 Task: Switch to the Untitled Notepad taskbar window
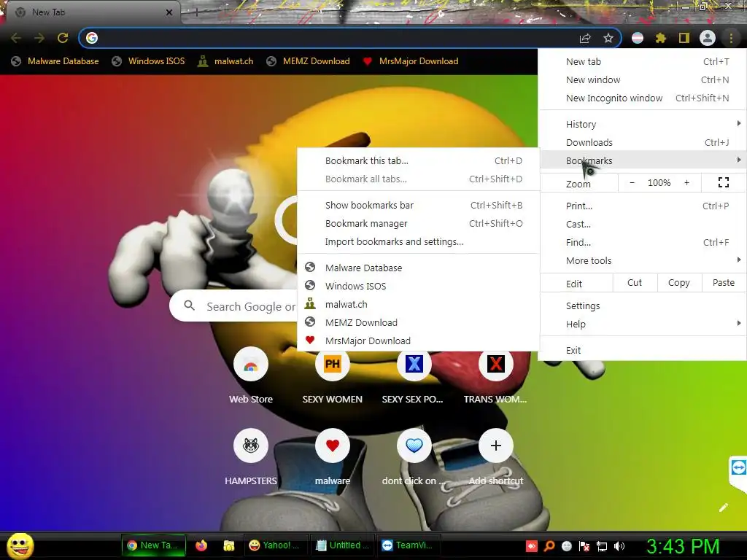(341, 545)
